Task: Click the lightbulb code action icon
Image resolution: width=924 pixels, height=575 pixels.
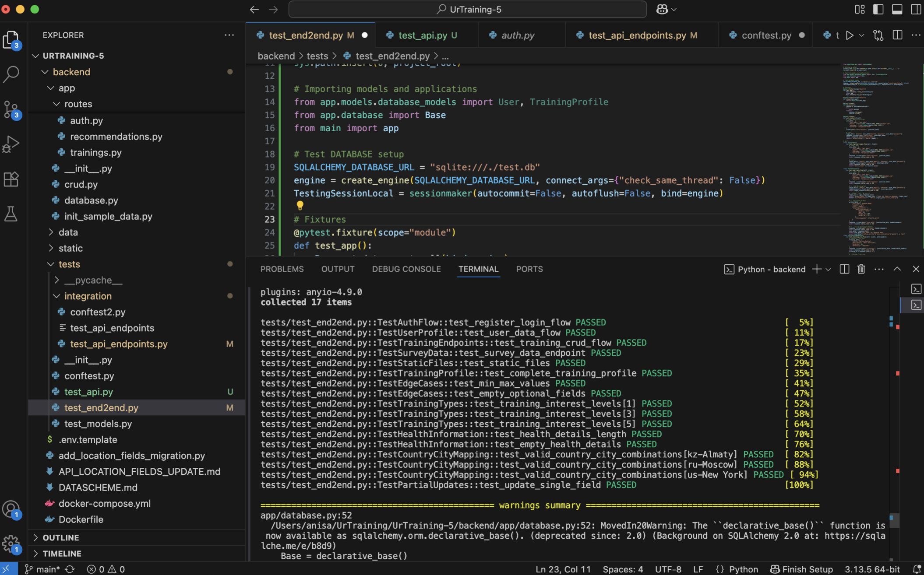Action: coord(300,205)
